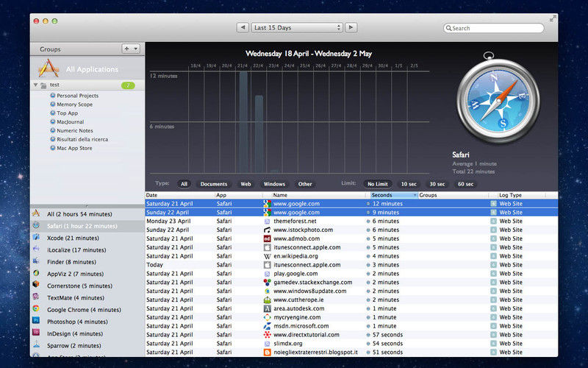Select Safari (1 hour 22 minutes) entry
588x368 pixels.
point(87,226)
